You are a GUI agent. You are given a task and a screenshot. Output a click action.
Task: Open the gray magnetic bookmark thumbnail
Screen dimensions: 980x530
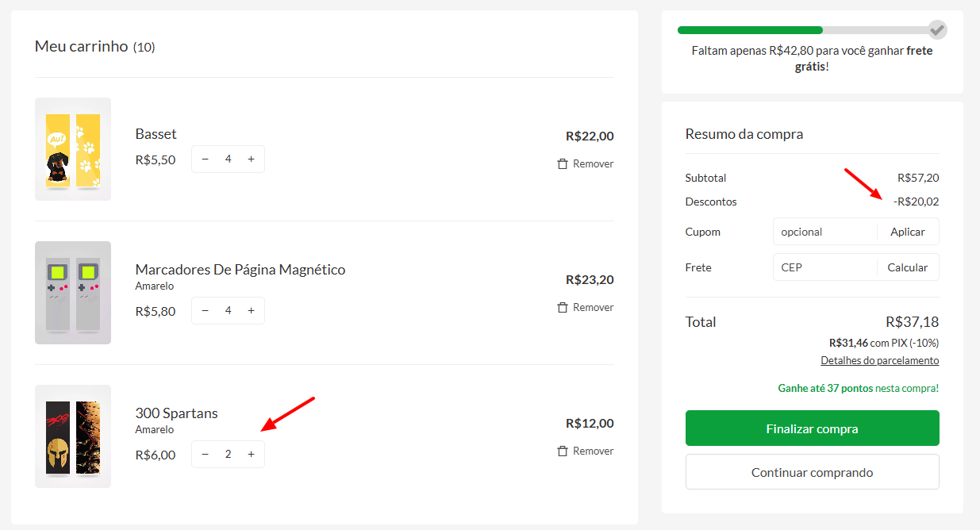click(x=73, y=293)
